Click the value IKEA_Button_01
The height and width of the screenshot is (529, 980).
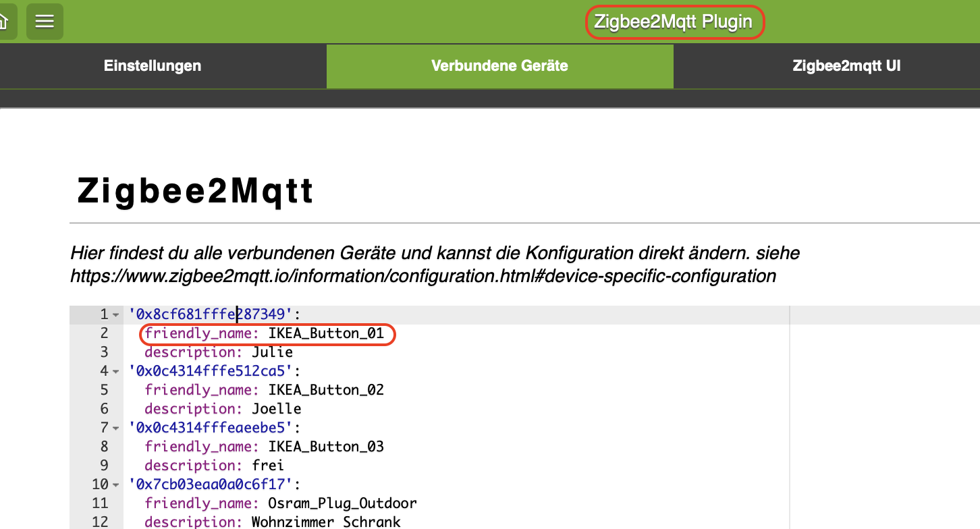[326, 333]
